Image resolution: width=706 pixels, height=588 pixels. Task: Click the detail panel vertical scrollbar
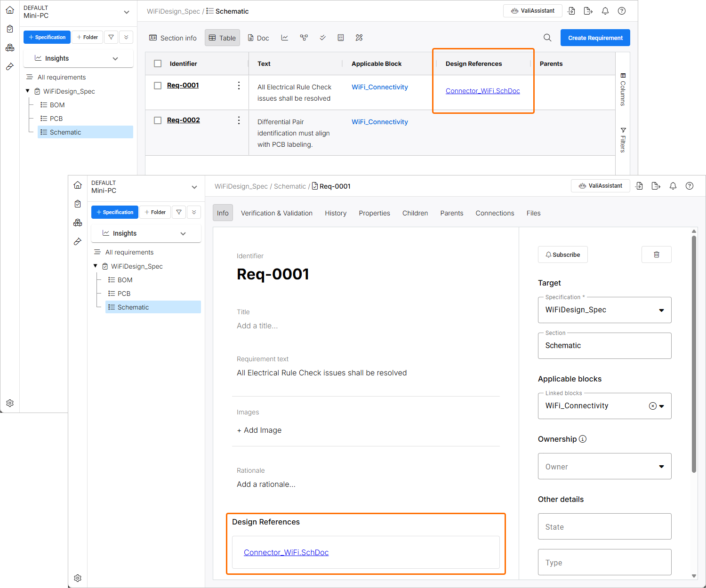[x=694, y=354]
